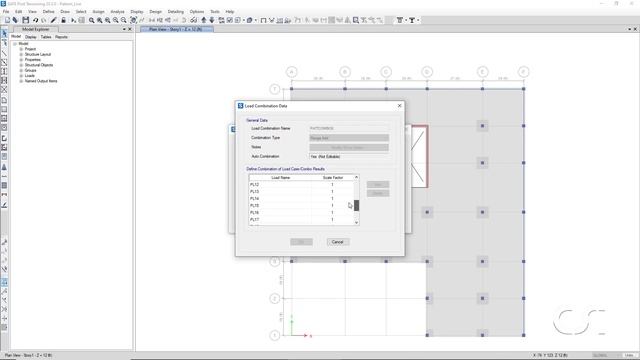Click the Pan hand toolbar icon
The height and width of the screenshot is (360, 640).
[134, 20]
